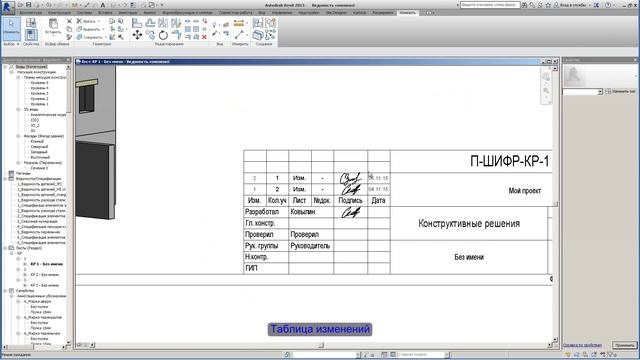Open the Revit application menu button
Image resolution: width=640 pixels, height=360 pixels.
8,7
